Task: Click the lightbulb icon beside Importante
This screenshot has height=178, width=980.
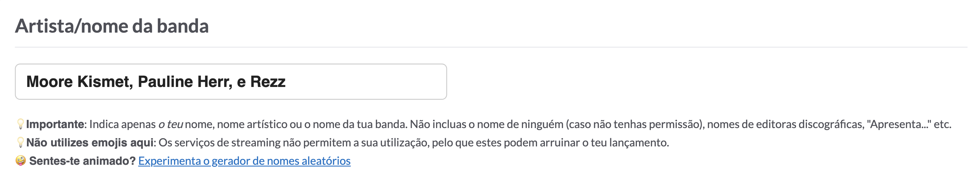Action: [x=20, y=124]
